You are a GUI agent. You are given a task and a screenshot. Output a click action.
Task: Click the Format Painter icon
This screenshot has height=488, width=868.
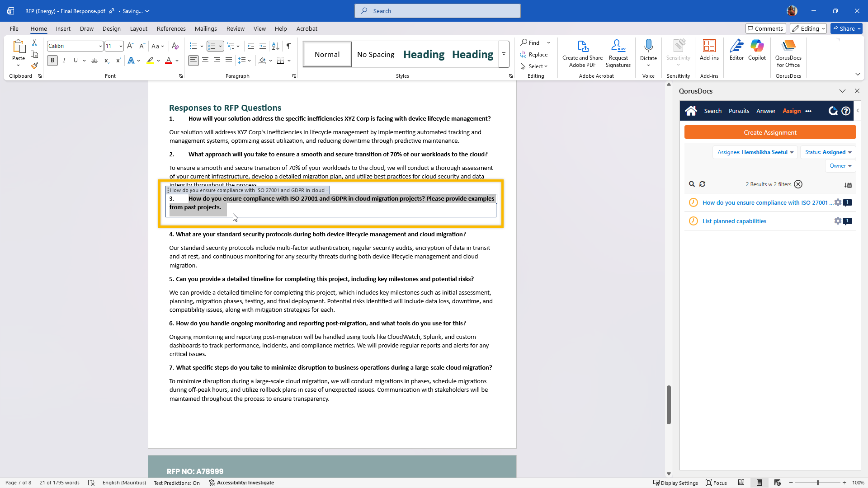click(x=34, y=66)
